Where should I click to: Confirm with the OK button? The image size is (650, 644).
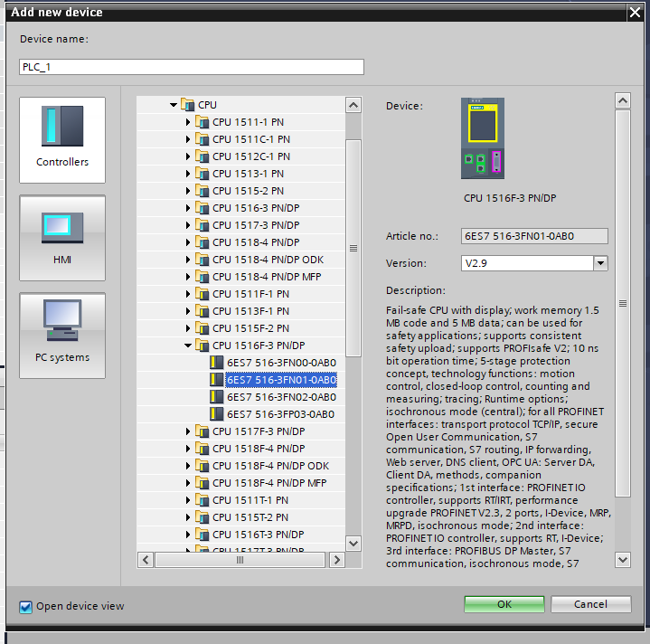(504, 604)
